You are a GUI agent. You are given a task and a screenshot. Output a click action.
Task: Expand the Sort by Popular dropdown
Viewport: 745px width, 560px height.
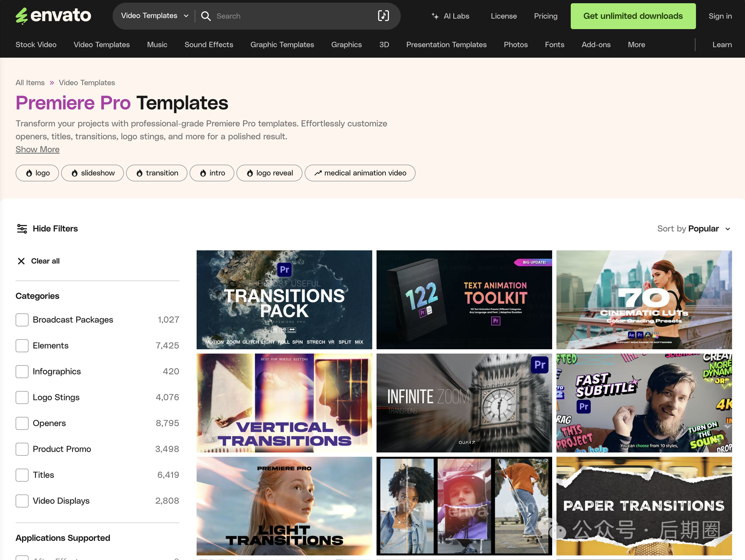[694, 229]
